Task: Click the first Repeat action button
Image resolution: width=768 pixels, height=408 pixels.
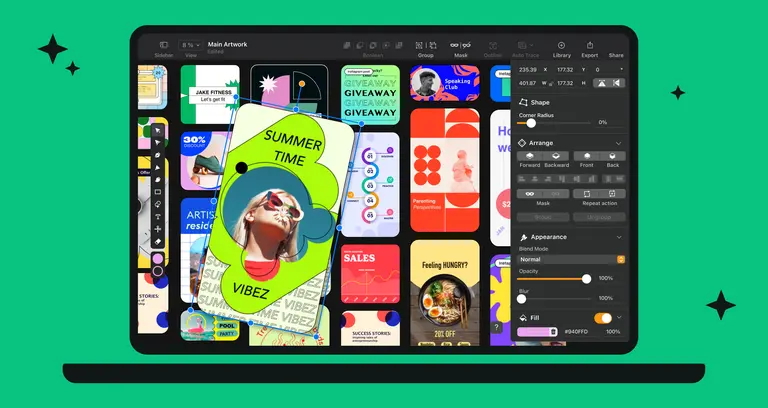Action: pyautogui.click(x=586, y=194)
